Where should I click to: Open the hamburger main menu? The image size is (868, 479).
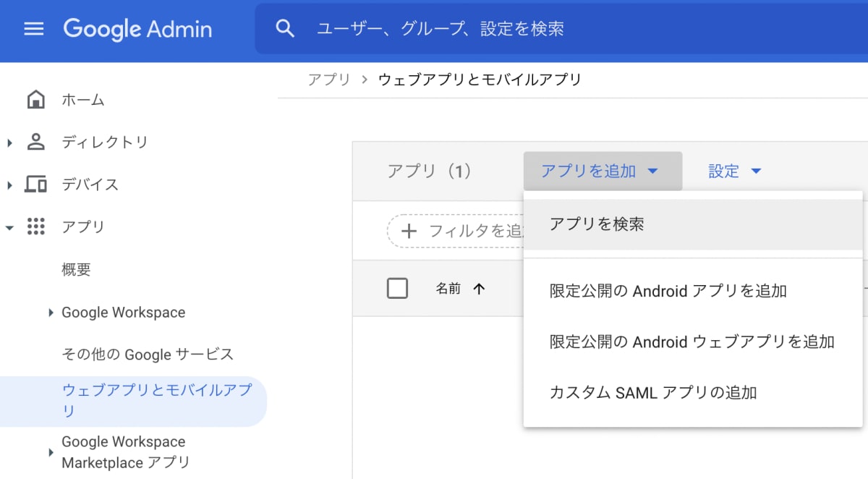point(34,29)
